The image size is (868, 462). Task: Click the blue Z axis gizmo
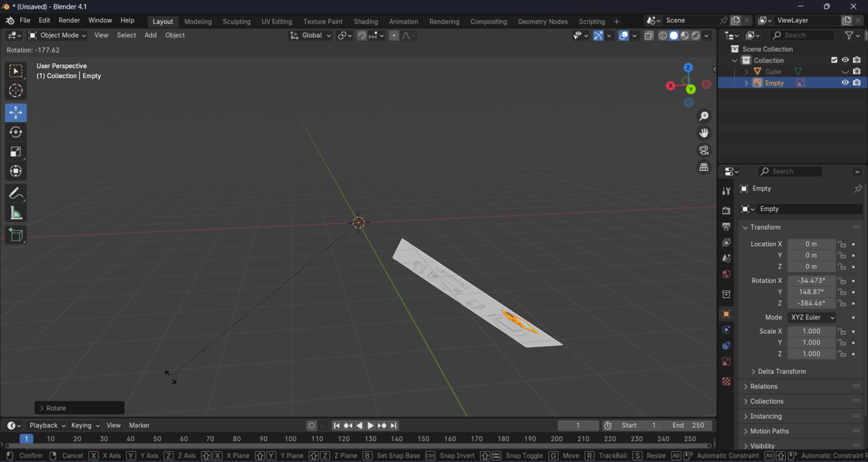688,68
